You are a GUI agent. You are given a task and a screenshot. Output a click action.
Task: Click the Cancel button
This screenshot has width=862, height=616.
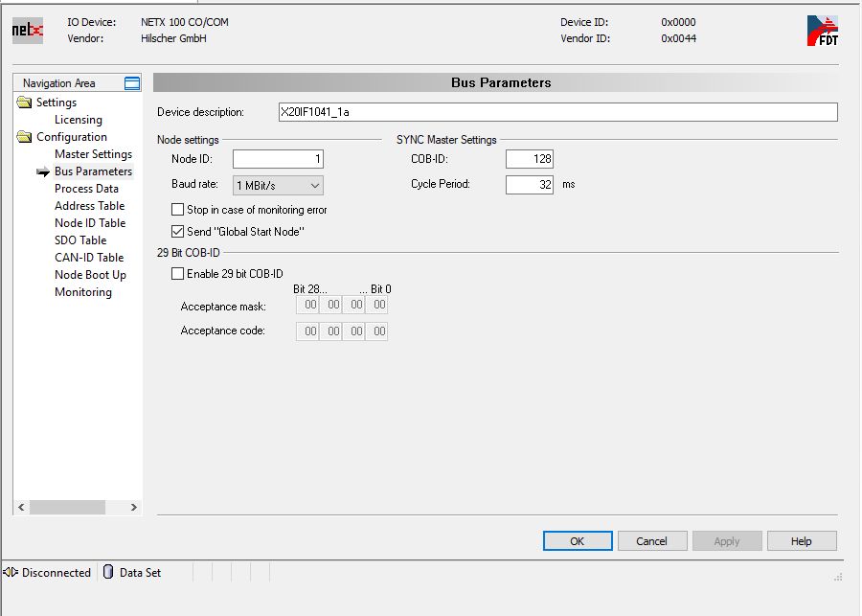pos(651,541)
